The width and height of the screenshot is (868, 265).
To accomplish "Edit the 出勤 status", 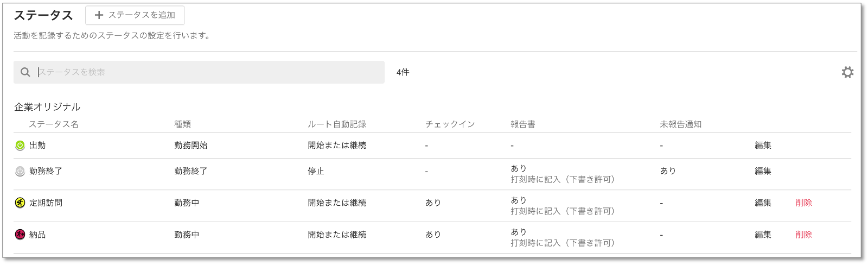I will pyautogui.click(x=763, y=146).
